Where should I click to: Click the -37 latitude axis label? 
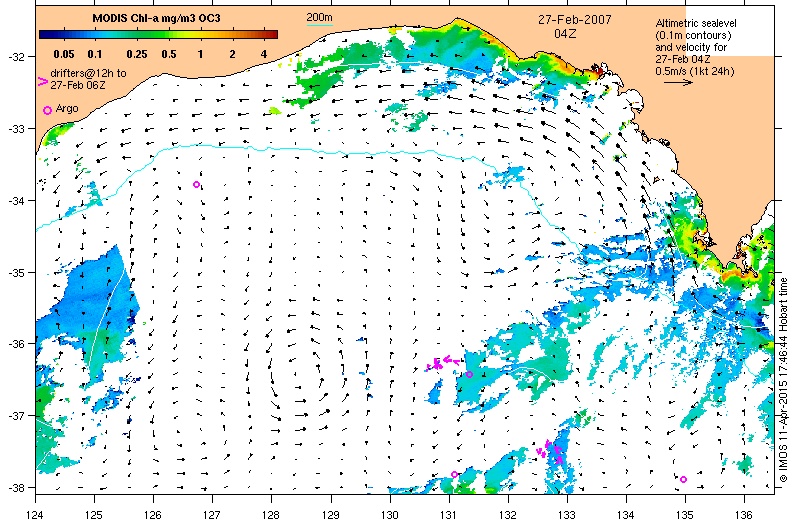[x=16, y=416]
